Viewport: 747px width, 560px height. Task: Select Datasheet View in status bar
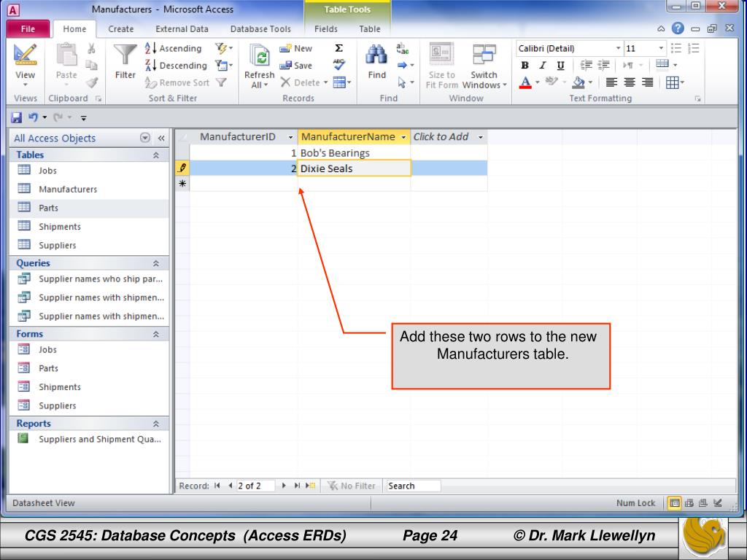pos(674,503)
